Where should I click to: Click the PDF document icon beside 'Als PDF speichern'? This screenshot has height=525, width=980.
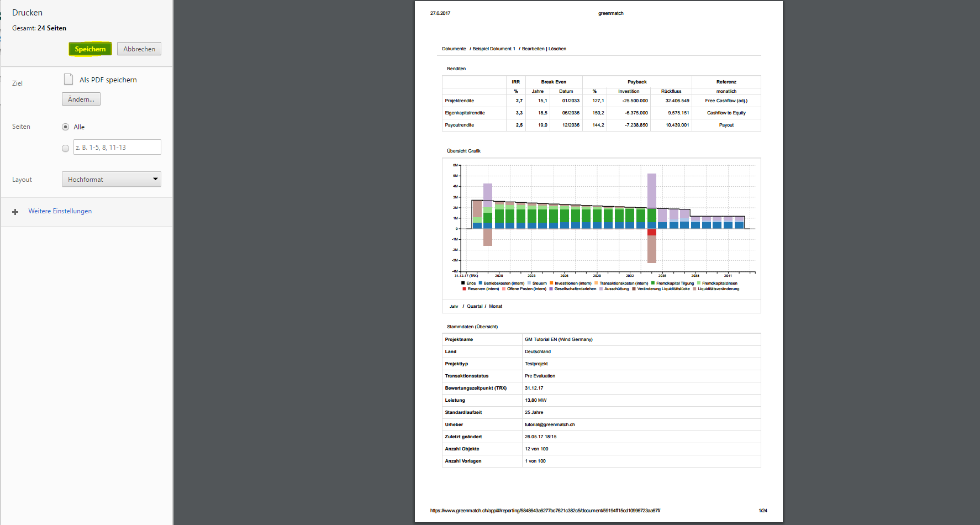[69, 80]
